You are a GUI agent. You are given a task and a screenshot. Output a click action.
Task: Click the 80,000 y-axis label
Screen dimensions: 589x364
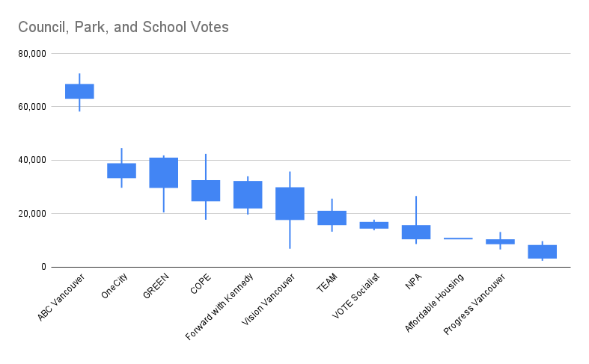click(31, 54)
